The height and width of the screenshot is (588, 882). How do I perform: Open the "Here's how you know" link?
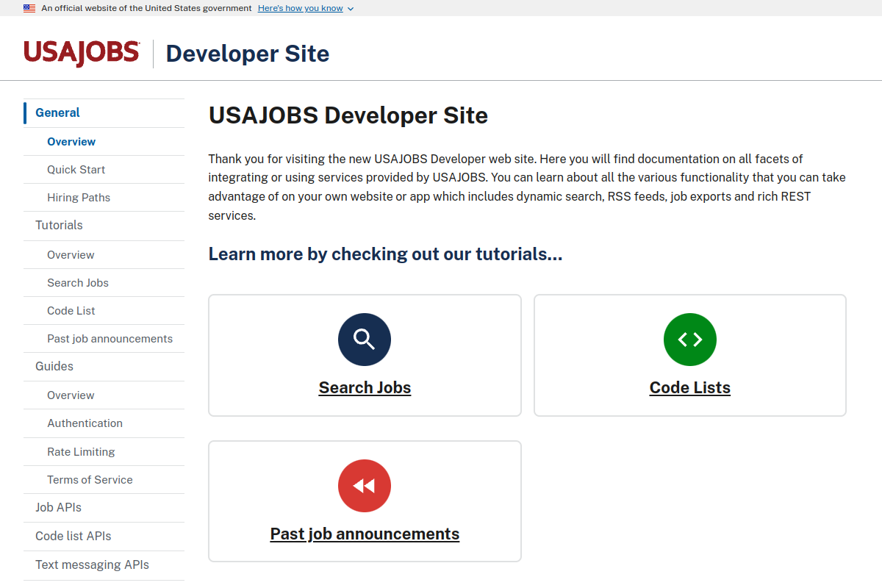point(301,8)
